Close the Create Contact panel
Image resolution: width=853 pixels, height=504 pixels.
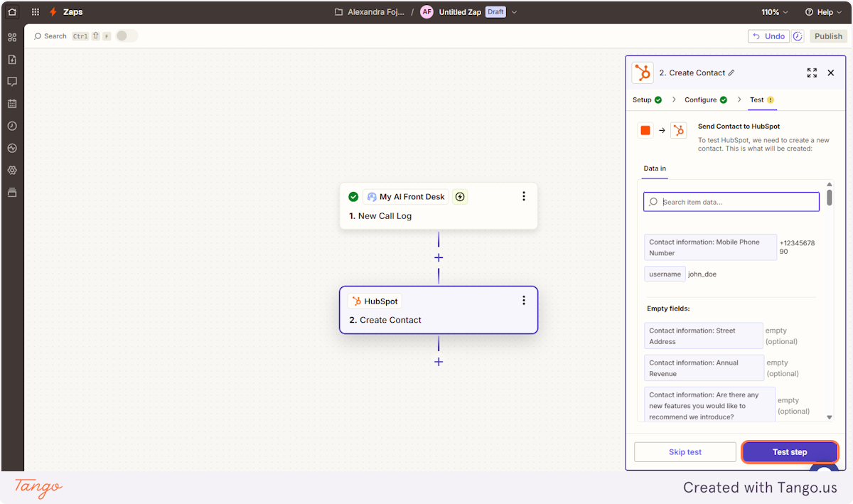(831, 73)
